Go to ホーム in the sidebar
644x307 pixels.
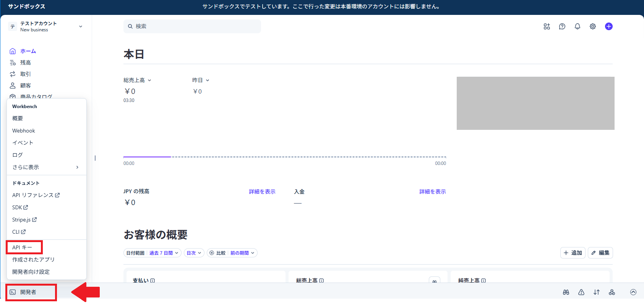(28, 51)
